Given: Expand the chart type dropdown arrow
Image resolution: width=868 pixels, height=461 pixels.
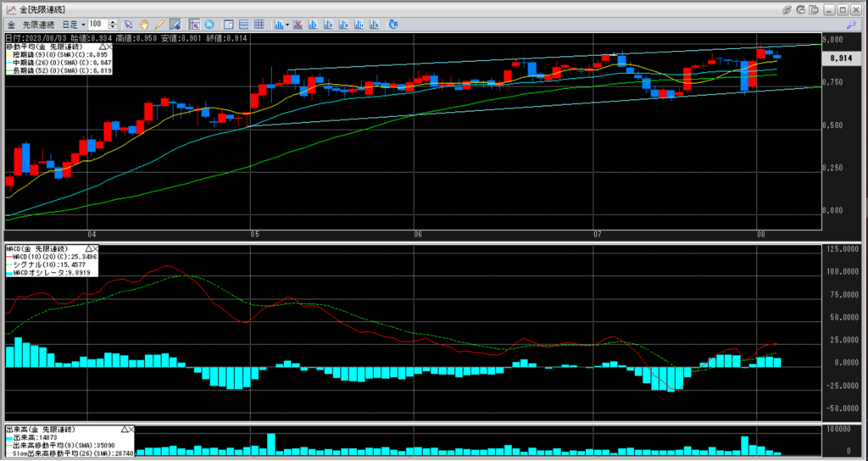Looking at the screenshot, I should [288, 25].
